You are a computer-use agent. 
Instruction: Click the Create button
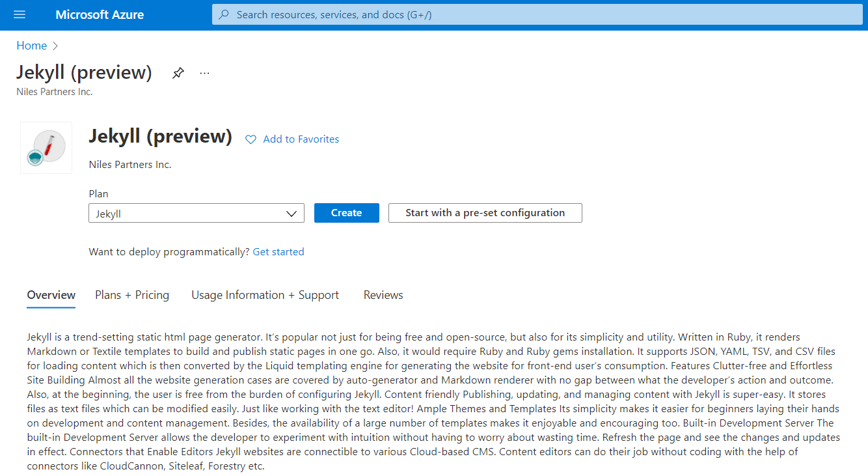pos(346,212)
